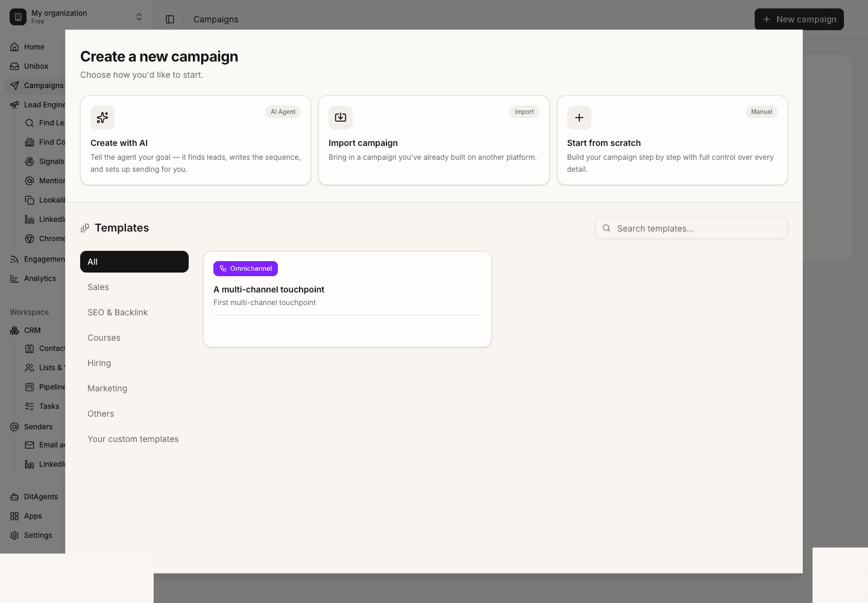
Task: Click the Settings gear icon
Action: tap(14, 535)
